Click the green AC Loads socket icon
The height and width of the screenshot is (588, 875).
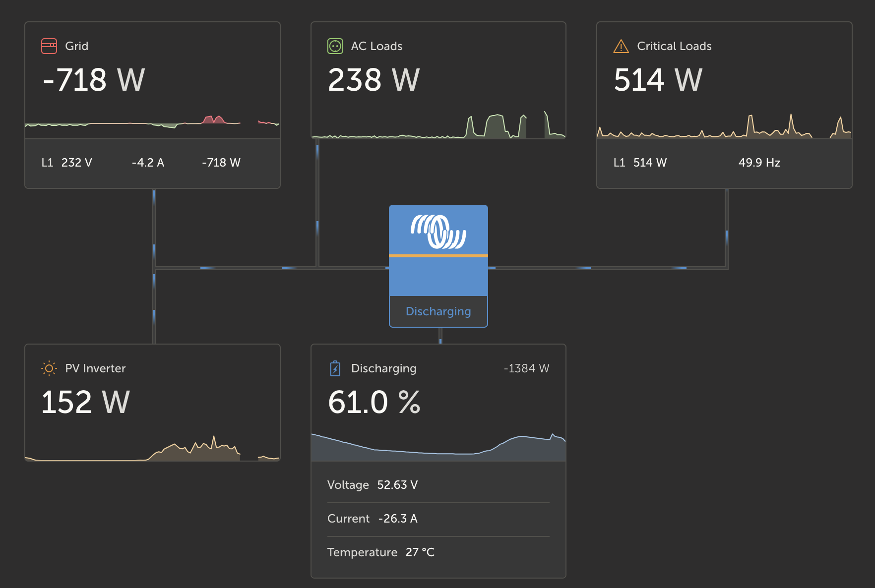pyautogui.click(x=335, y=46)
